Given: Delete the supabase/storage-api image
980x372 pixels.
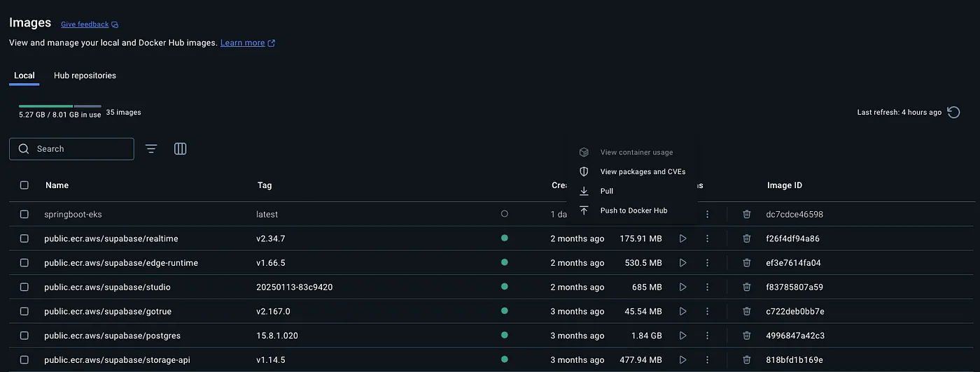Looking at the screenshot, I should [x=746, y=360].
